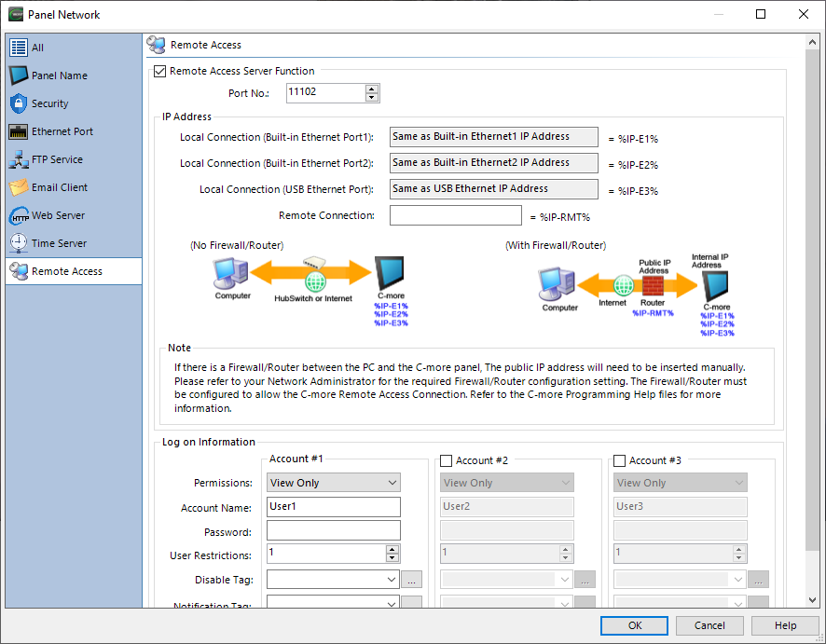The width and height of the screenshot is (826, 644).
Task: Click the Time Server clock icon
Action: pos(19,242)
